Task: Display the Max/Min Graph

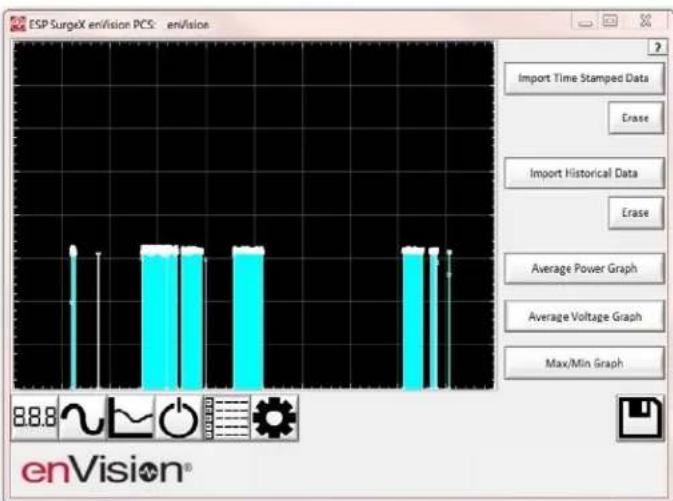Action: (584, 363)
